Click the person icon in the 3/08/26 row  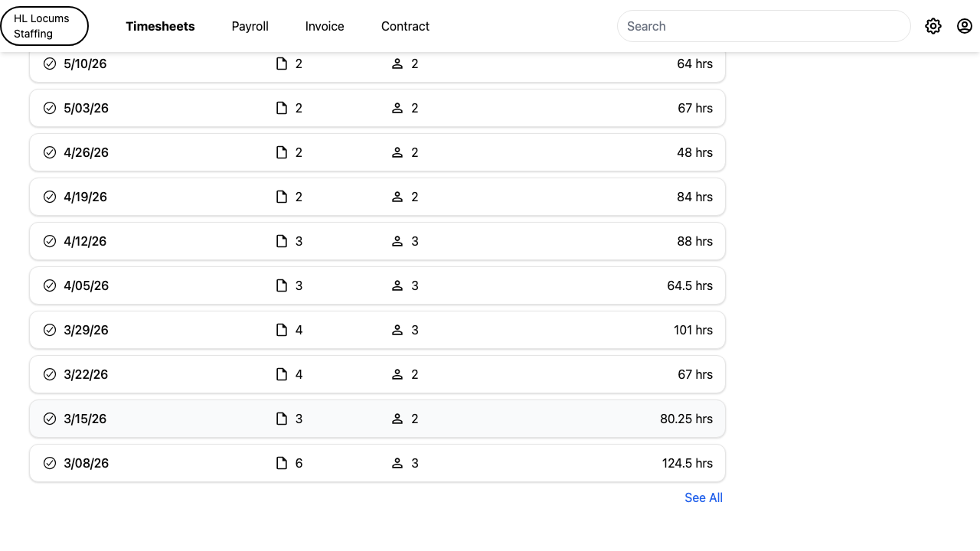[x=397, y=463]
